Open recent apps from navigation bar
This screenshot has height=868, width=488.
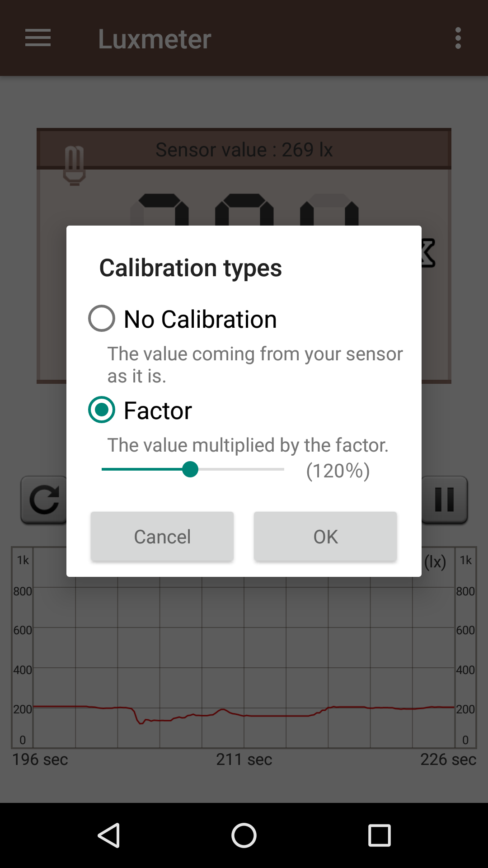(378, 836)
